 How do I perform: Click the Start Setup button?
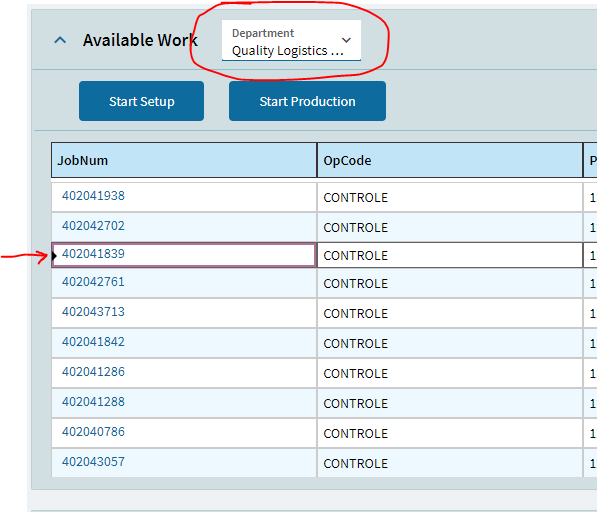[141, 101]
